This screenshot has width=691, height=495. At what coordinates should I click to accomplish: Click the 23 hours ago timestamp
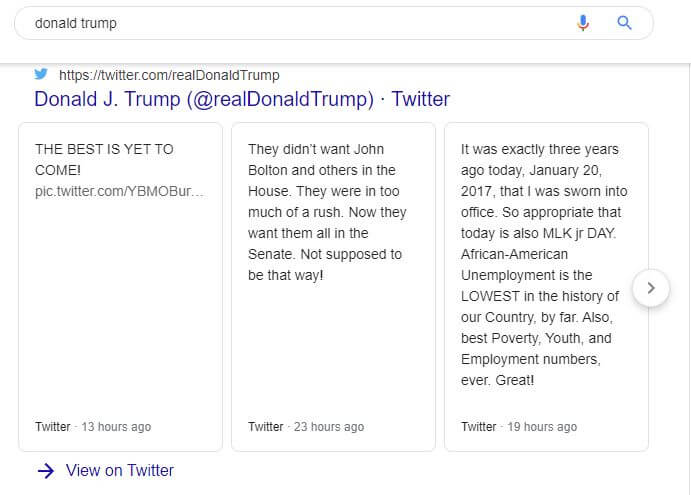pyautogui.click(x=329, y=427)
